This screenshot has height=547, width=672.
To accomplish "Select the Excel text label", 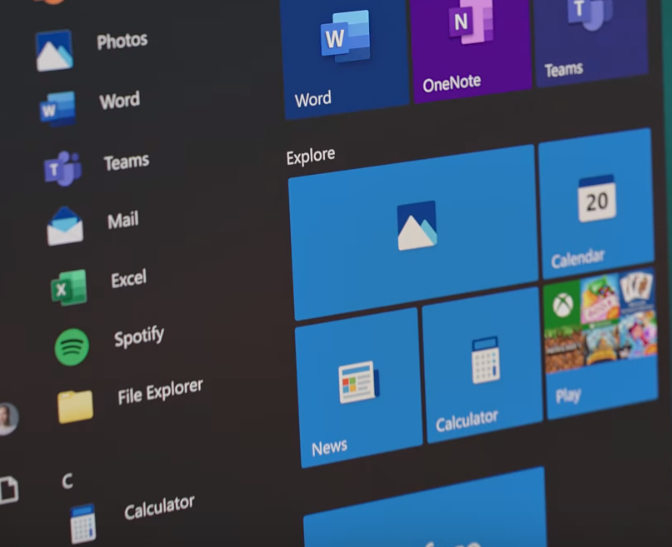I will click(129, 279).
